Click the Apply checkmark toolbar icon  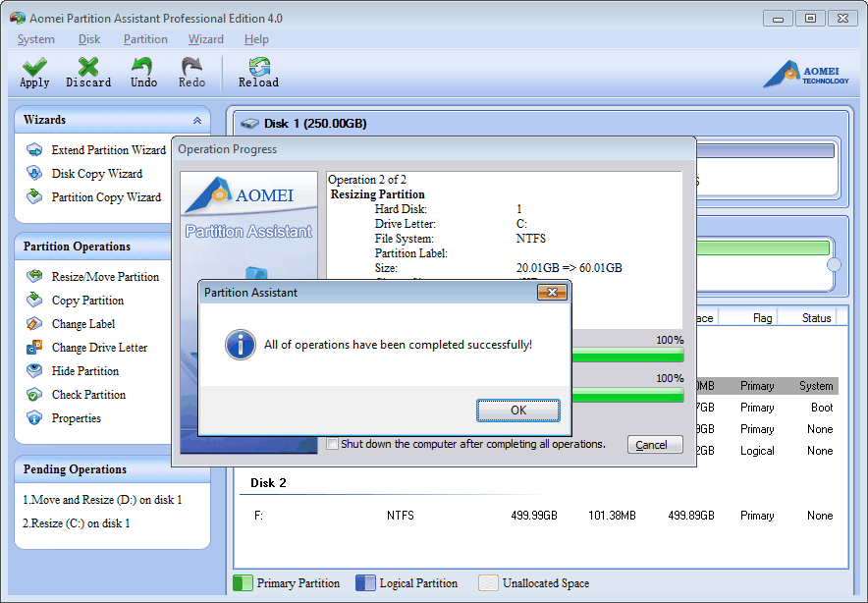click(34, 67)
